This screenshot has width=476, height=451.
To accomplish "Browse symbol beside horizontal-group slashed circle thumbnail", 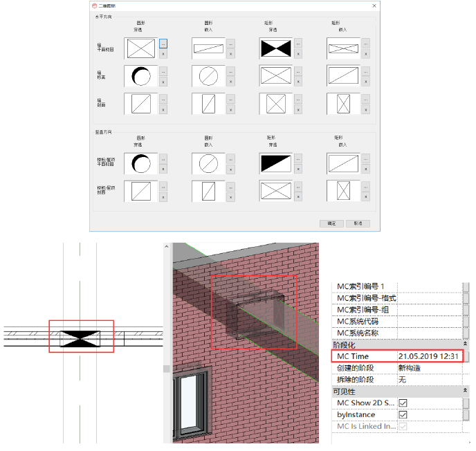I will (230, 72).
